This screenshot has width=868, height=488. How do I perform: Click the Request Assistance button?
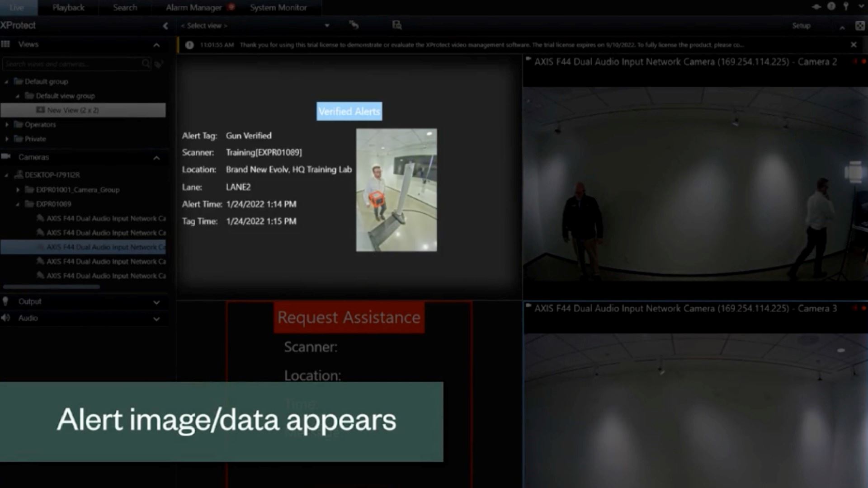pyautogui.click(x=349, y=318)
